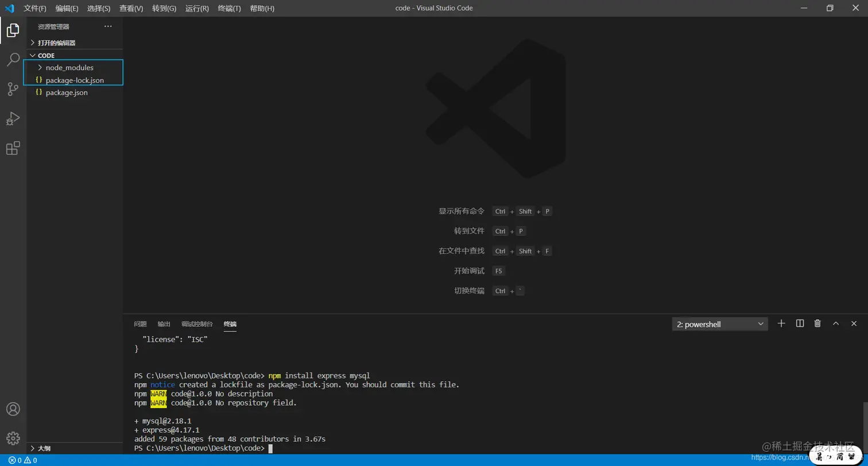Open the Explorer view in activity bar
This screenshot has width=868, height=466.
click(x=13, y=30)
